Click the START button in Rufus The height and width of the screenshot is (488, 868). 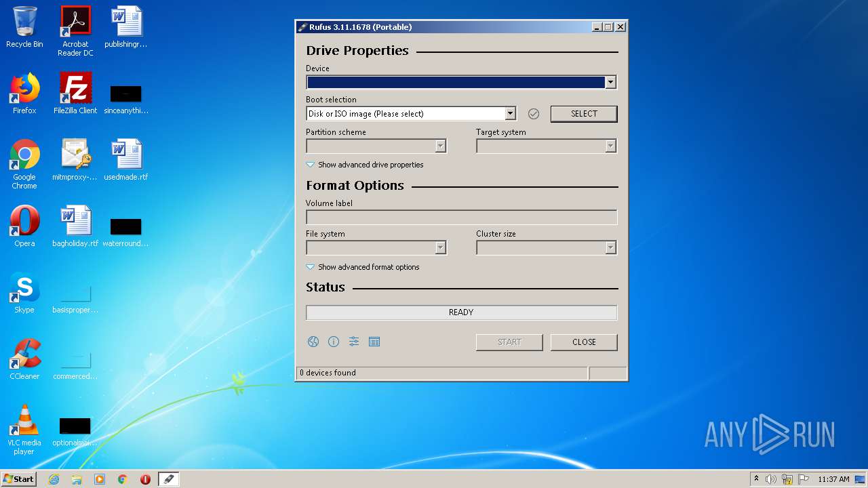[509, 342]
